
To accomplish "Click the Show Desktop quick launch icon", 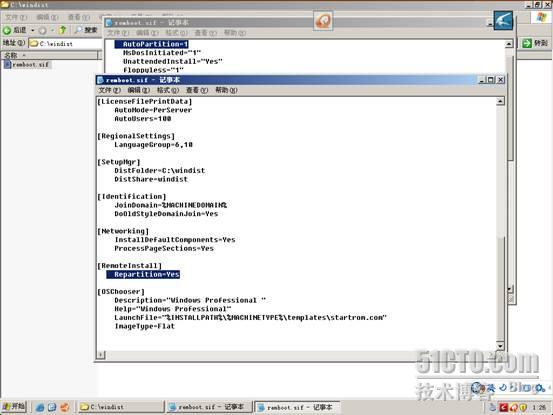I will pos(52,407).
